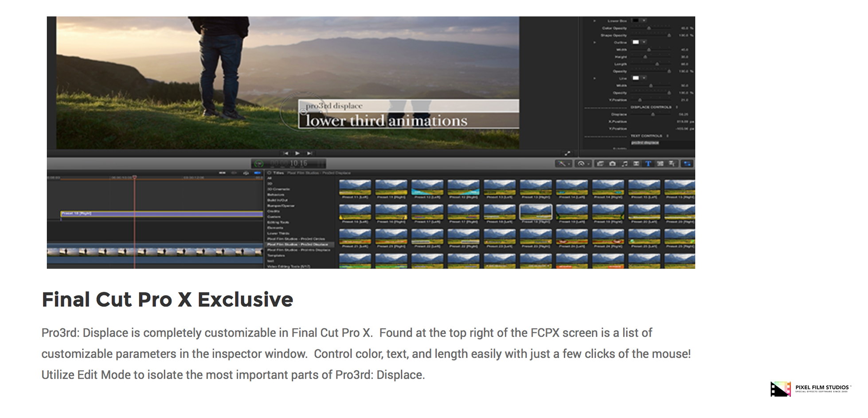
Task: Open the Line color dropdown arrow
Action: (644, 78)
